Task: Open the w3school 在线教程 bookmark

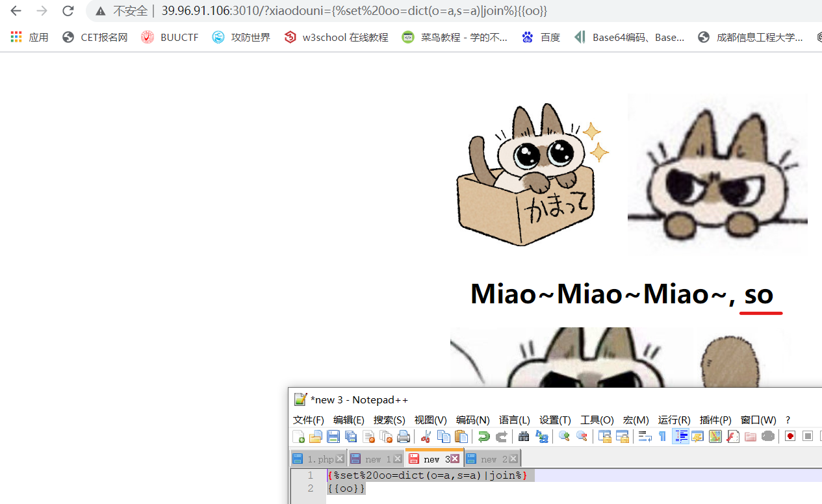Action: tap(337, 37)
